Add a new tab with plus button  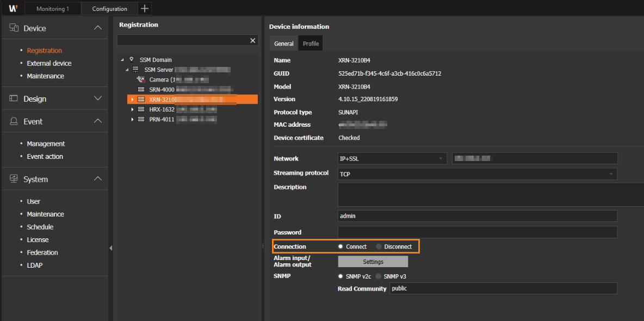click(x=145, y=8)
